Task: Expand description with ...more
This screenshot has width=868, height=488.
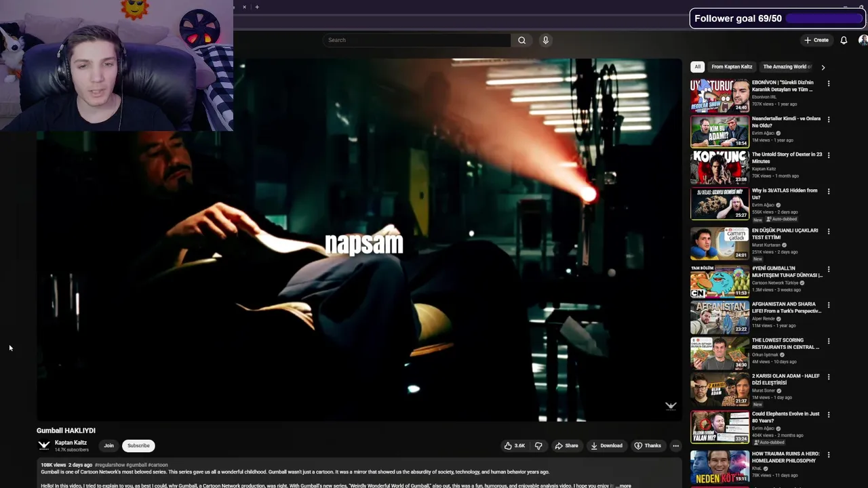Action: pyautogui.click(x=623, y=486)
